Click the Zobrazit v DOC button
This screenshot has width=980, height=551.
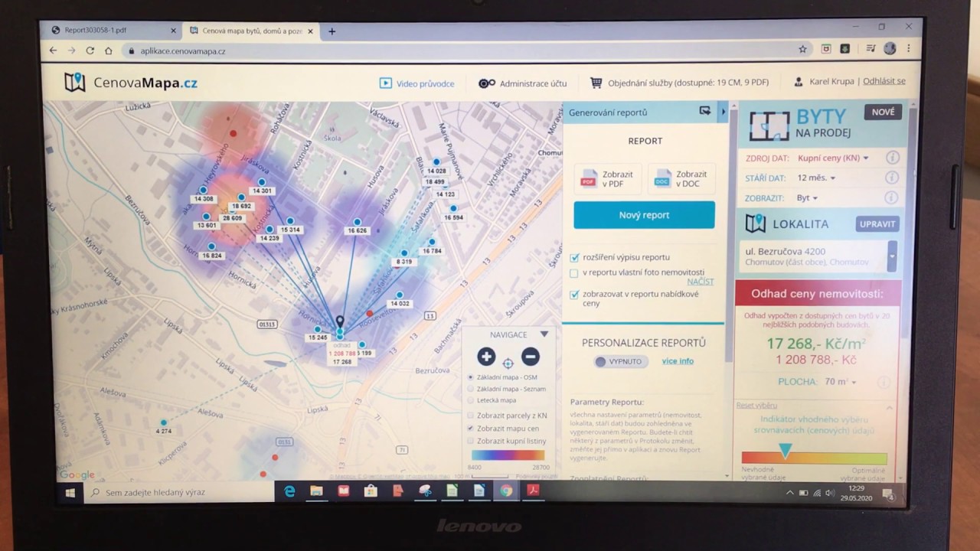coord(681,179)
